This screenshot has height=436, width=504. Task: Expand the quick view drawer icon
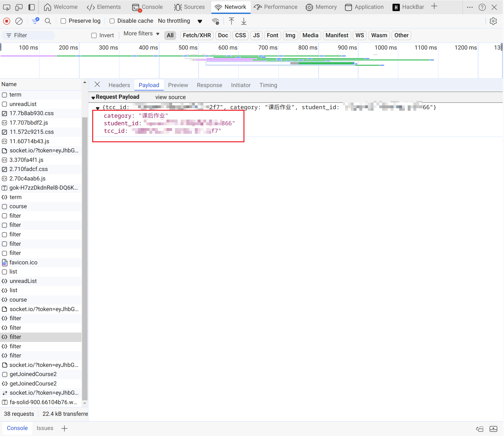(493, 429)
